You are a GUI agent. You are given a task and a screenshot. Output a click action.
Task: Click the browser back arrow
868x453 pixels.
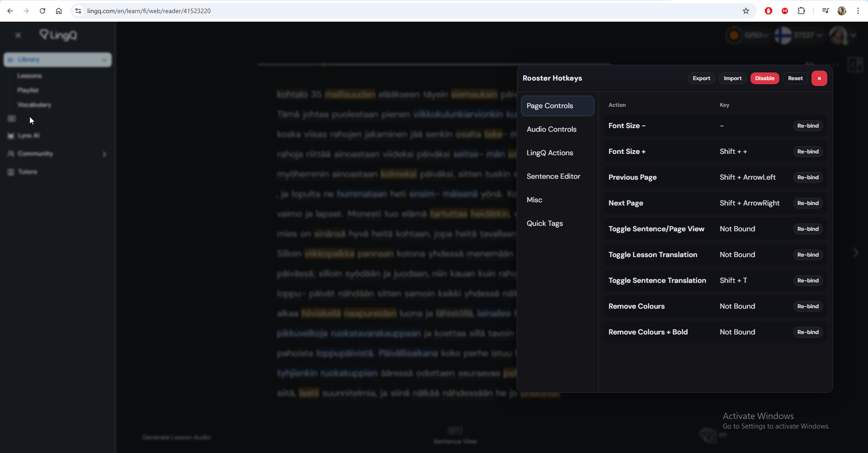[x=10, y=11]
